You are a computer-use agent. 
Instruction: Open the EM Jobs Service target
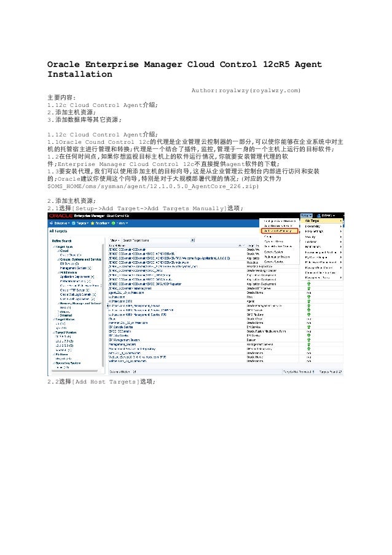point(119,336)
